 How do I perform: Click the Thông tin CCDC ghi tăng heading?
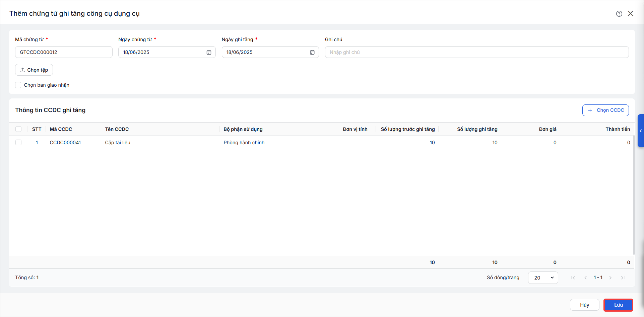click(x=50, y=110)
